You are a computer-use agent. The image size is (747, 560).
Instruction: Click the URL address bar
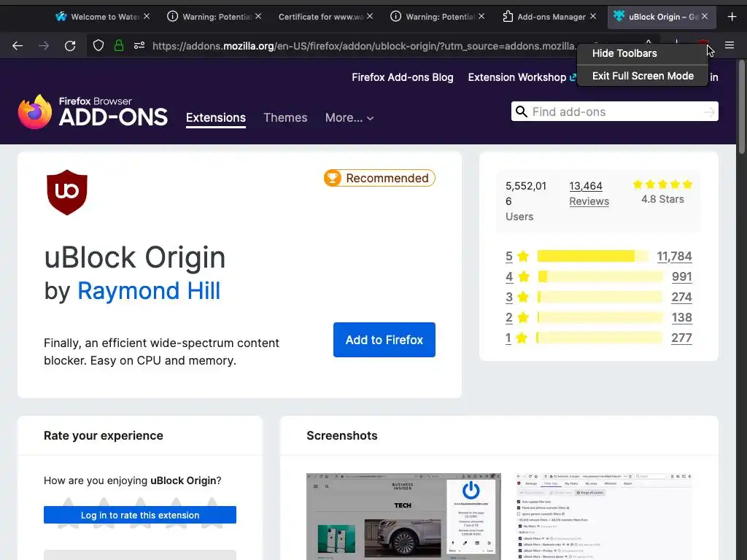(363, 46)
